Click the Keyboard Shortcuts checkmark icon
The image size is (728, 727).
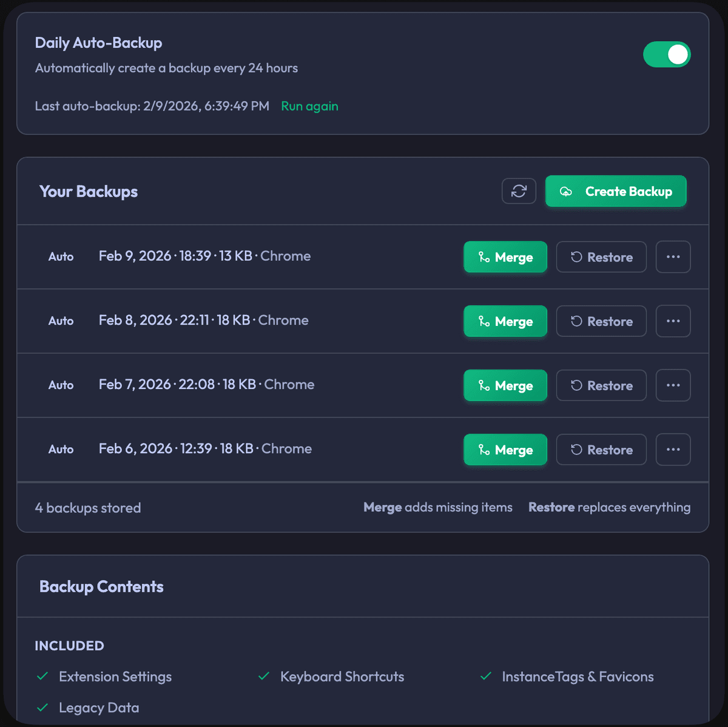[x=264, y=676]
